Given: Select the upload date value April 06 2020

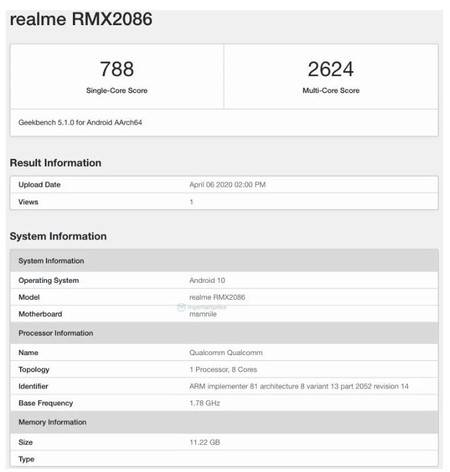Looking at the screenshot, I should [228, 185].
